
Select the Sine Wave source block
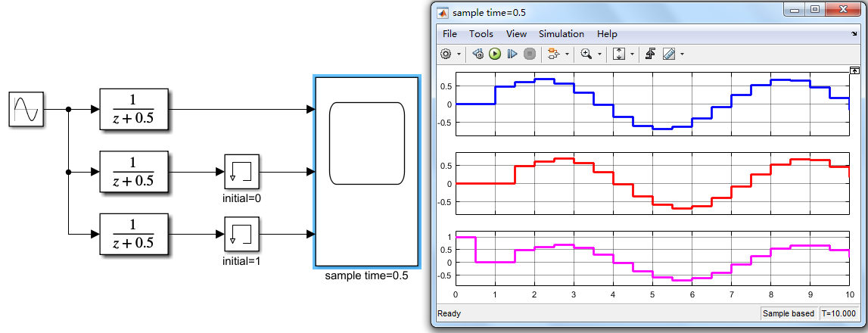pos(26,109)
